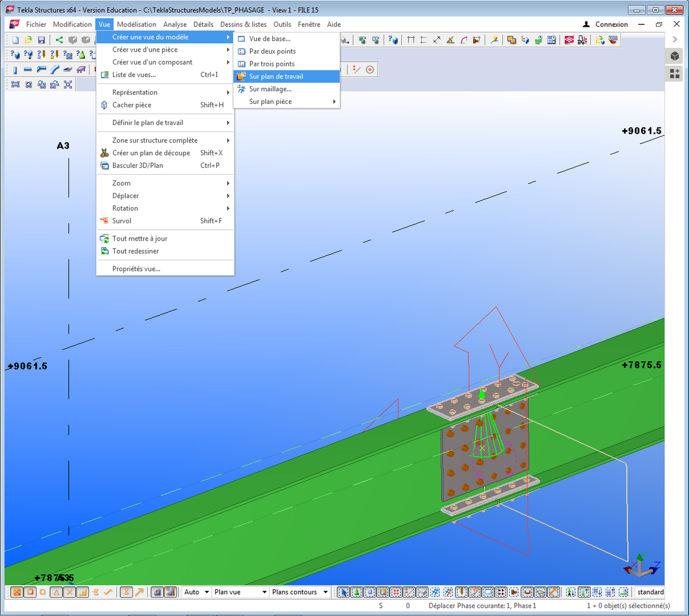Choose Propriétés vue... entry
Viewport: 689px width, 616px height.
pos(165,269)
